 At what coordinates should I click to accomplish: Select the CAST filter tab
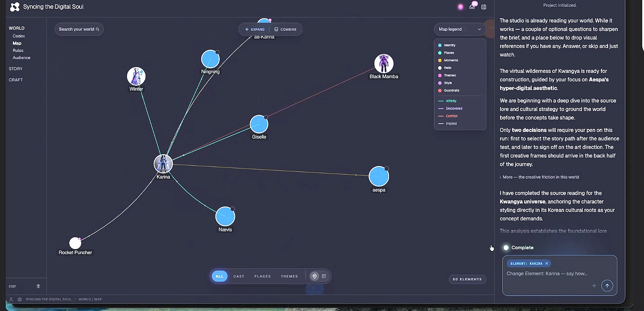pyautogui.click(x=239, y=276)
